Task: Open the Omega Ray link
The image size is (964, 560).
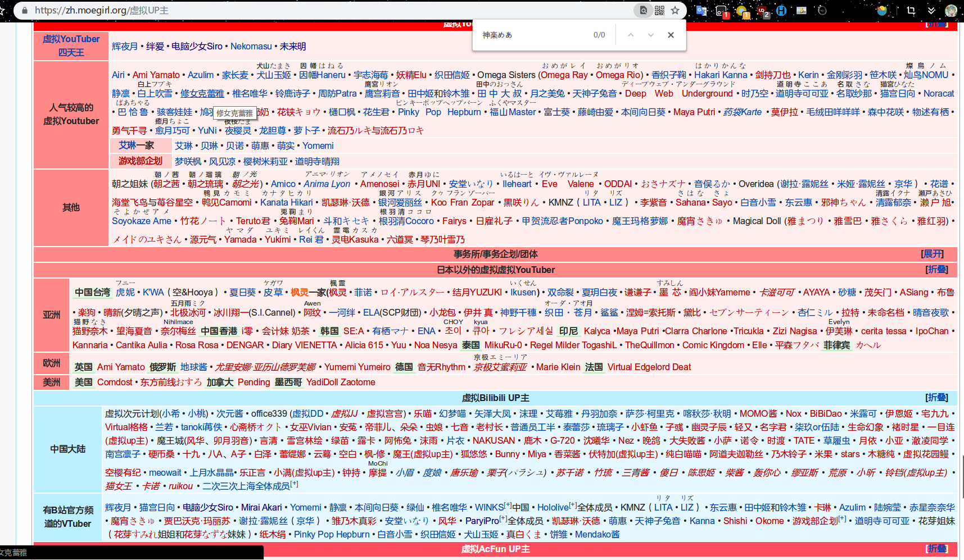Action: (x=564, y=75)
